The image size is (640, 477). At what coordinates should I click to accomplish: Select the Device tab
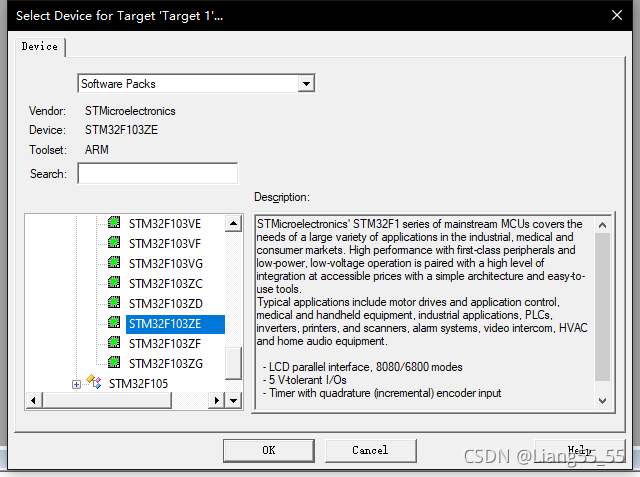point(40,47)
